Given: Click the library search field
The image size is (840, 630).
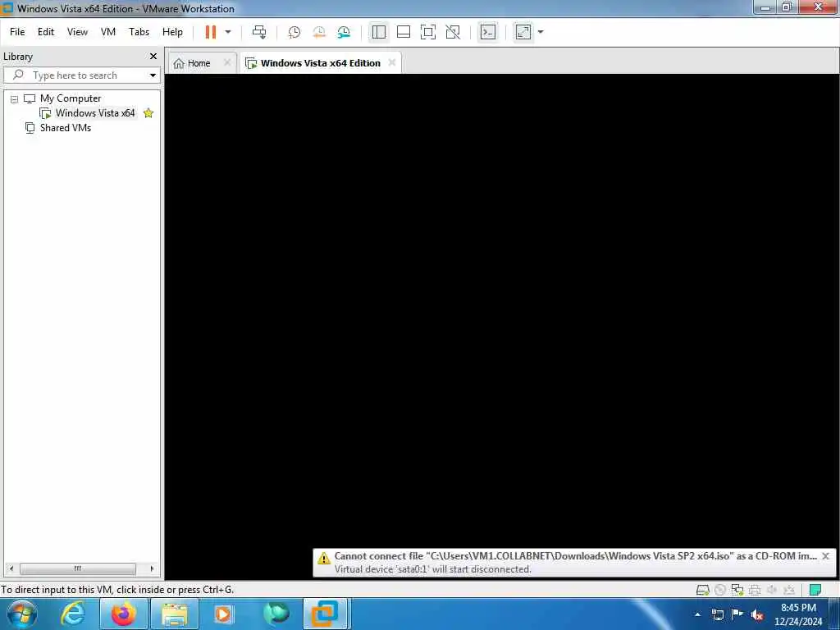Looking at the screenshot, I should [x=80, y=75].
